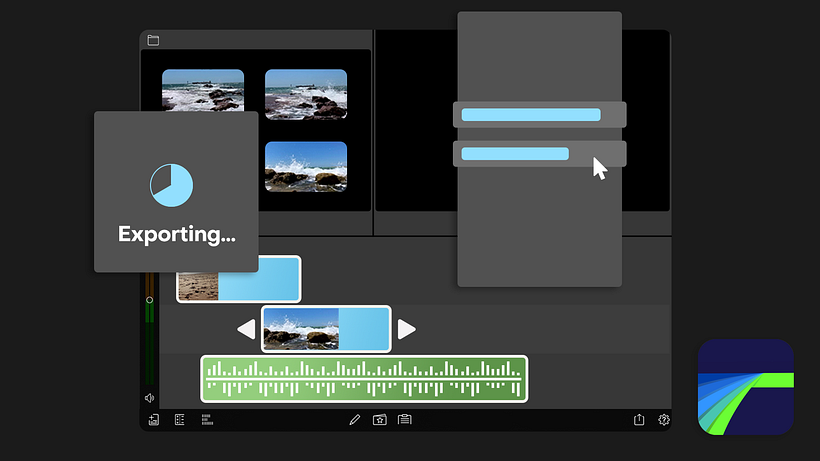This screenshot has height=461, width=820.
Task: Select the top-left ocean rocks thumbnail
Action: [x=203, y=90]
